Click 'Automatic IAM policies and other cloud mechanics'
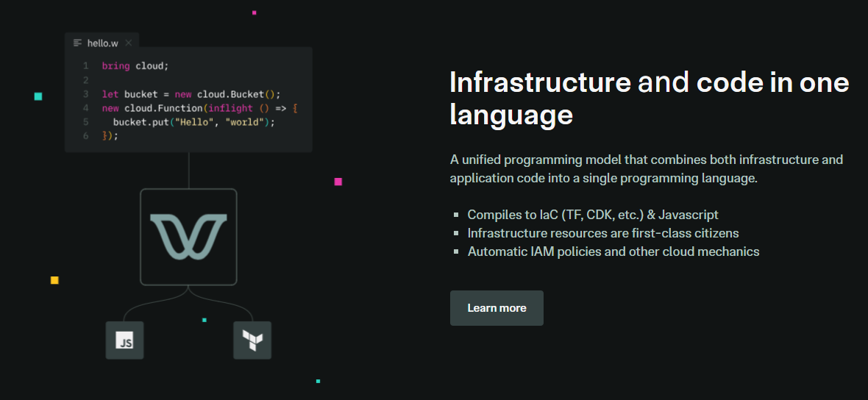The image size is (868, 400). pos(613,251)
